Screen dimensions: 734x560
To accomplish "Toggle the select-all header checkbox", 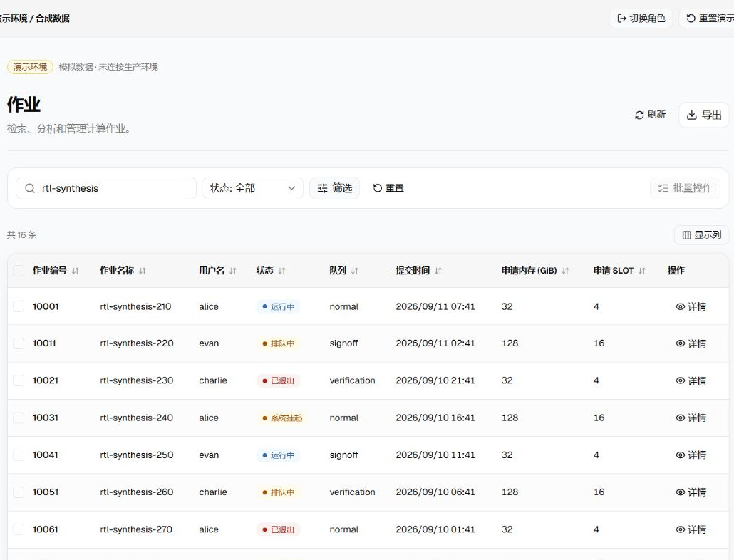I will (19, 271).
